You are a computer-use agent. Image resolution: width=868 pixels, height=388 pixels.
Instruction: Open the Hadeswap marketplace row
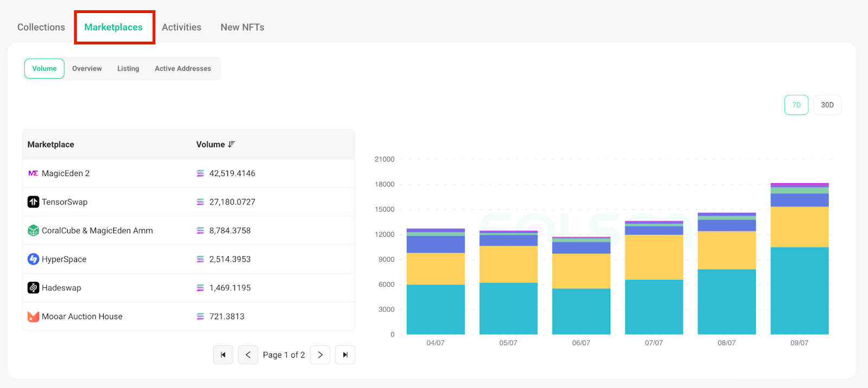coord(189,288)
